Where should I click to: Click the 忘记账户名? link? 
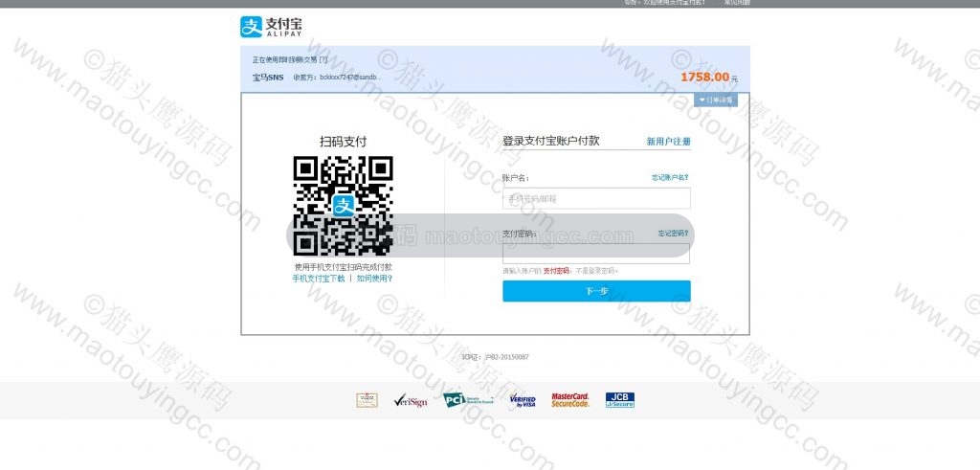(670, 177)
